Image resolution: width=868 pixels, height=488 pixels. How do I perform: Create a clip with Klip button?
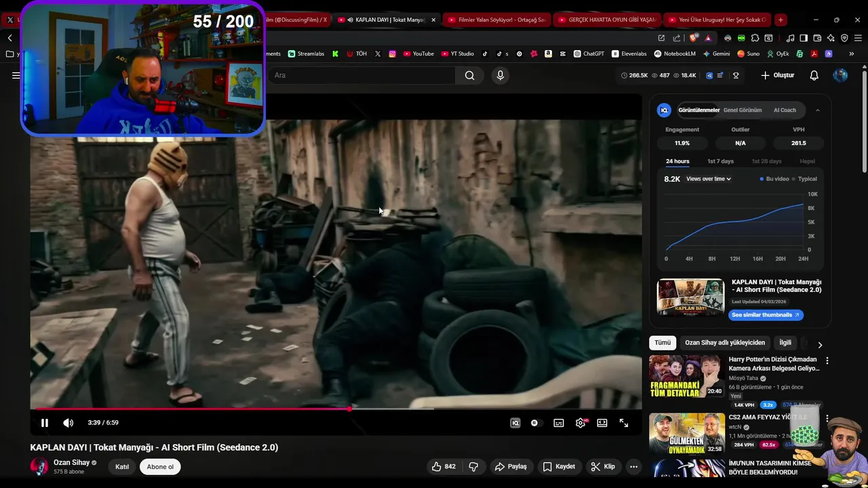coord(603,466)
